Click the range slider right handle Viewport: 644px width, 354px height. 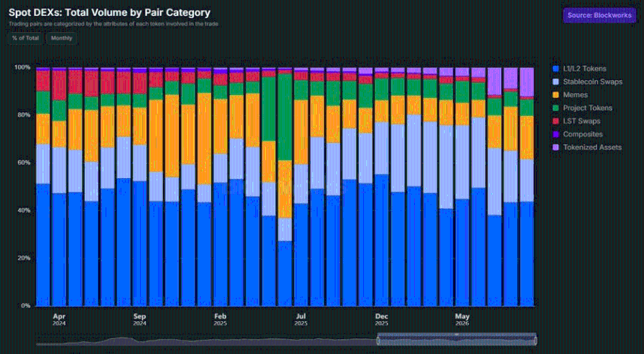tap(535, 341)
